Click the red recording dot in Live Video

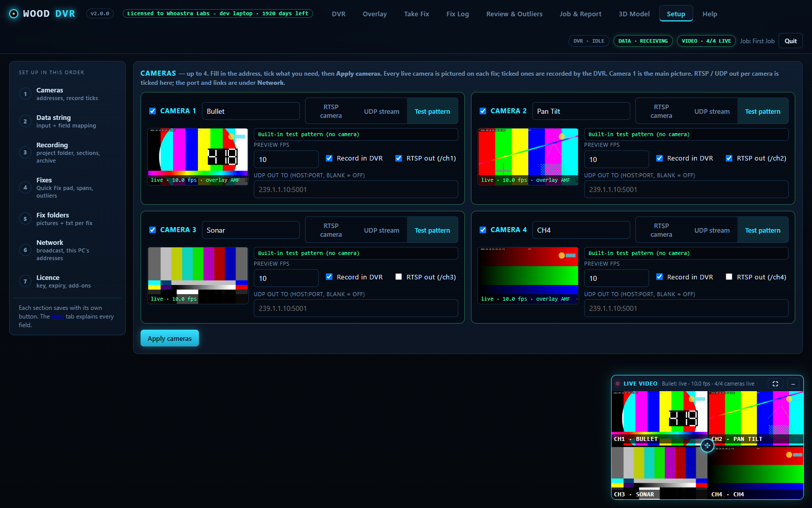(x=618, y=384)
